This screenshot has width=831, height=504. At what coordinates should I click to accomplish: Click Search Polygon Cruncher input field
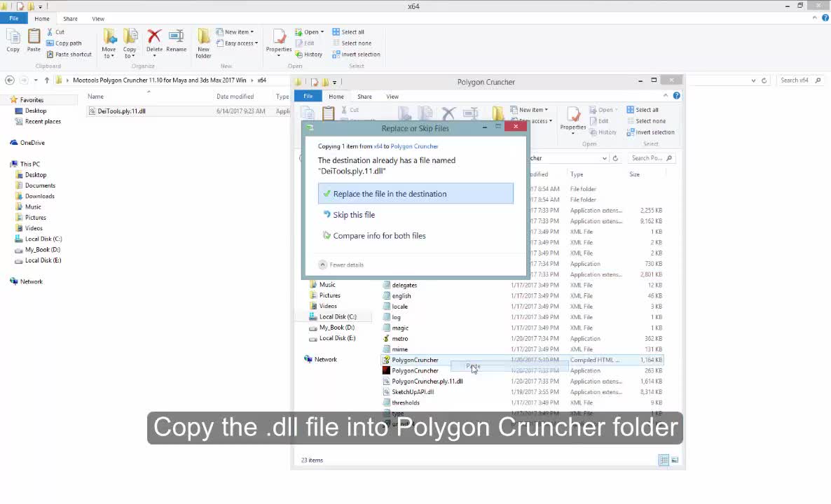(651, 158)
